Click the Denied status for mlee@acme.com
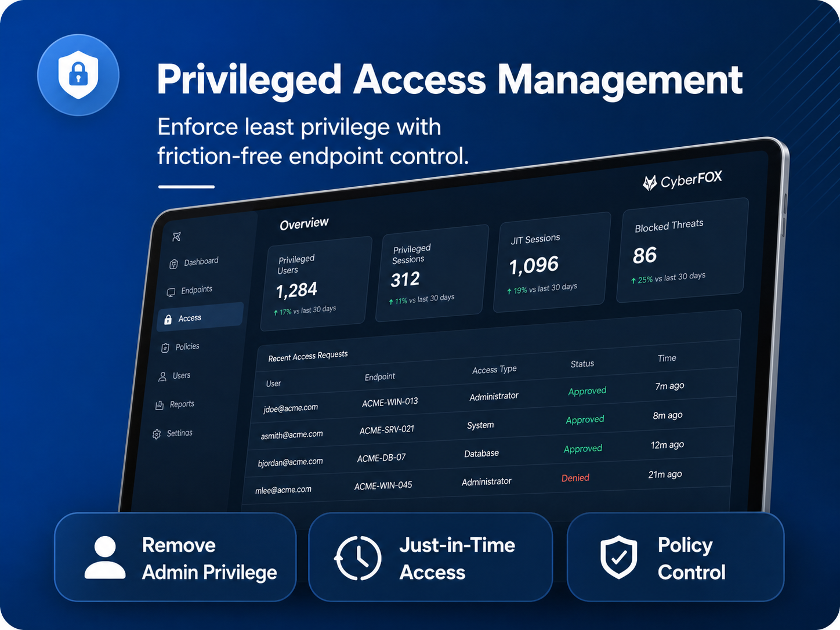 click(575, 478)
